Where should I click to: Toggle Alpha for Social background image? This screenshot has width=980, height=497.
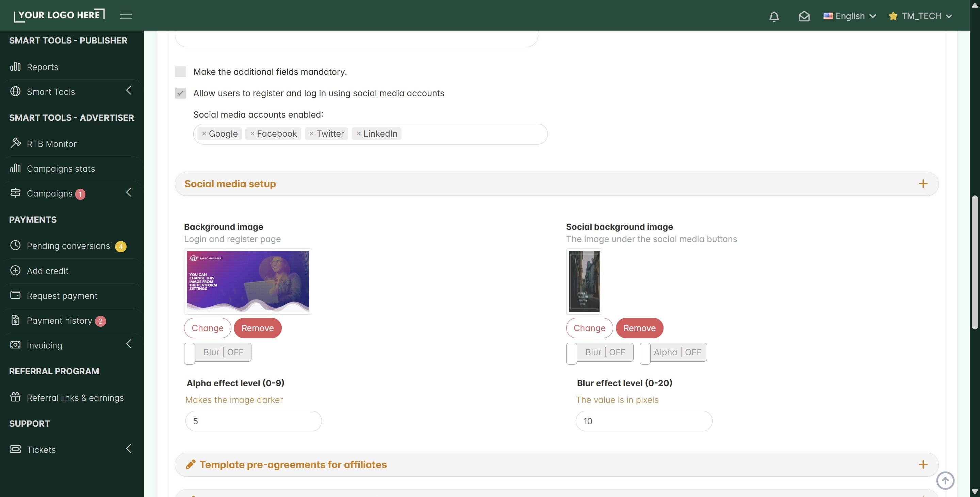click(x=673, y=353)
